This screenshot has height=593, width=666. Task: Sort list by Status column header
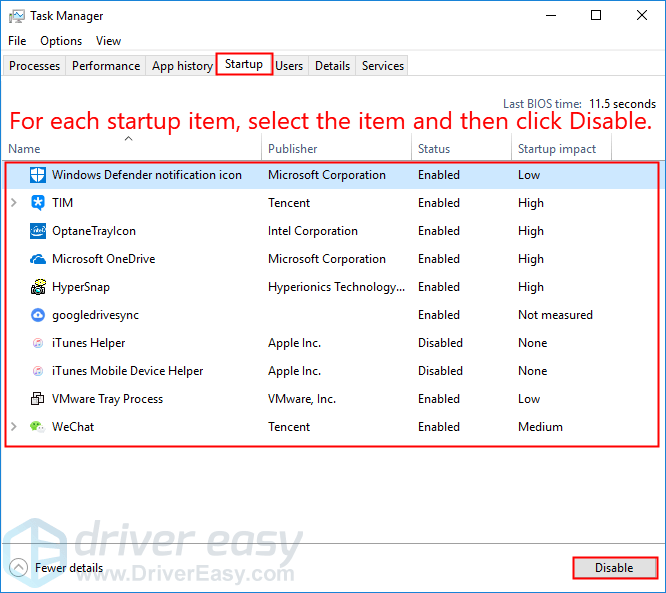pyautogui.click(x=435, y=149)
